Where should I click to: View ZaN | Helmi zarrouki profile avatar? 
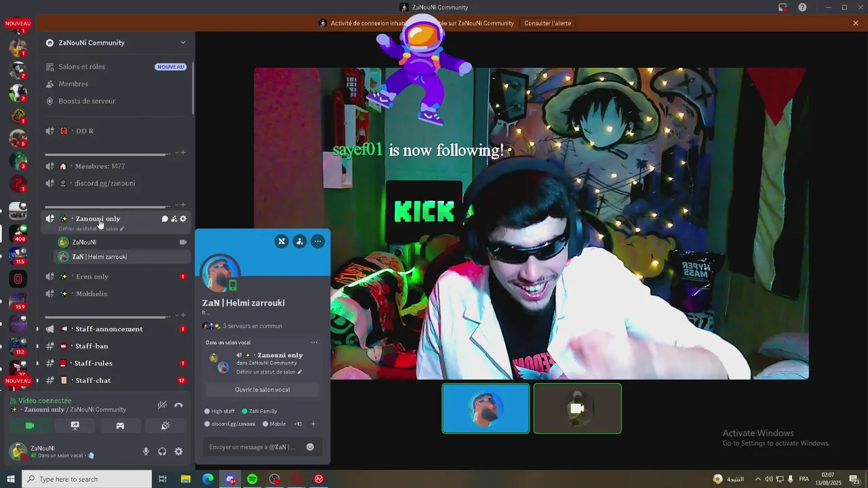[x=220, y=274]
